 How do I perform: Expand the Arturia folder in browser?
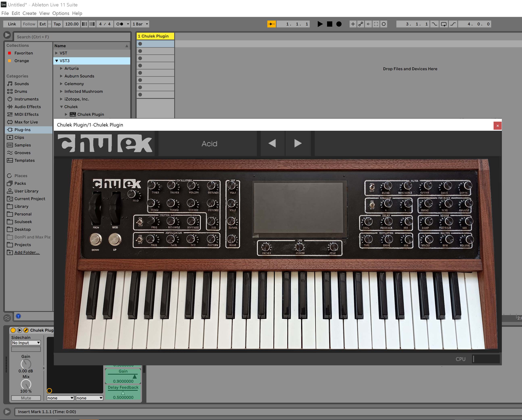tap(61, 69)
